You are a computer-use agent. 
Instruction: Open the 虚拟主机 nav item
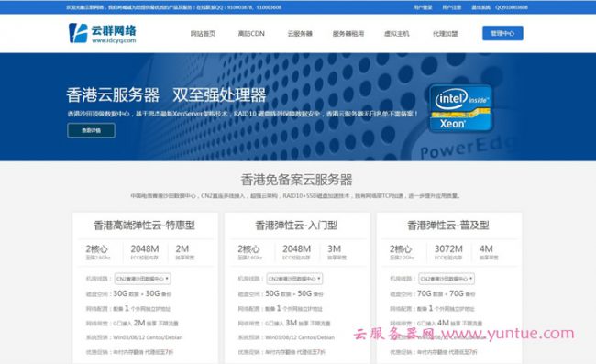tap(396, 33)
